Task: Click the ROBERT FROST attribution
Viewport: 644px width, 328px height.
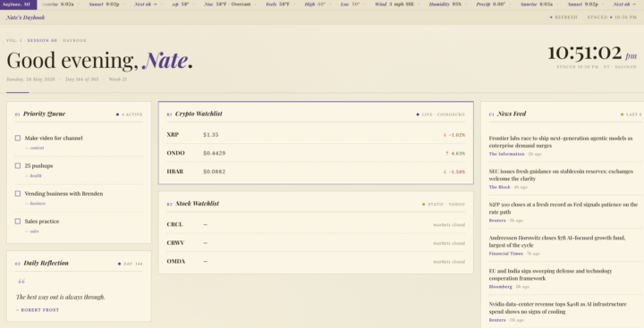Action: point(38,310)
